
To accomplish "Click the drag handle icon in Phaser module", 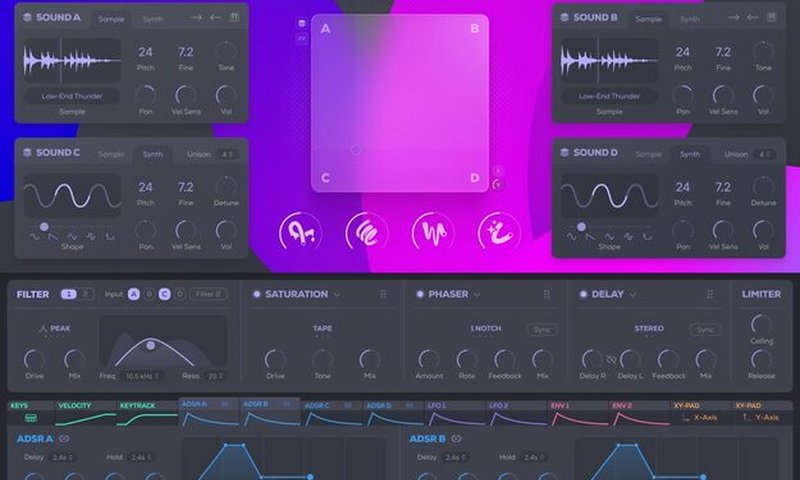I will point(547,295).
